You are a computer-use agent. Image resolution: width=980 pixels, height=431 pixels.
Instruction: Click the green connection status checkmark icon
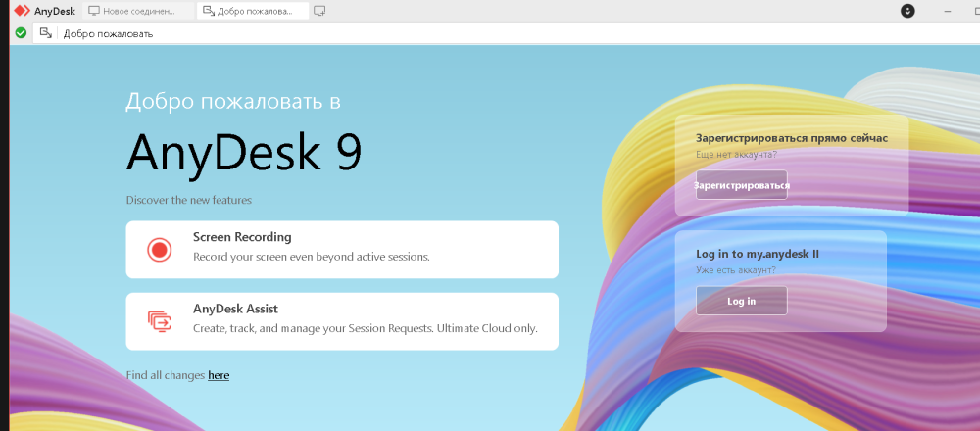pos(21,33)
